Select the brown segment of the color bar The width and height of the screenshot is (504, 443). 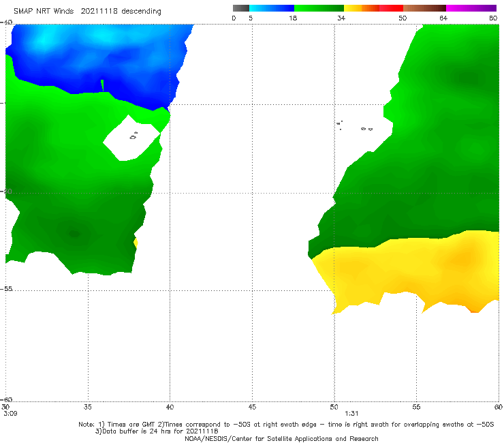pos(424,8)
